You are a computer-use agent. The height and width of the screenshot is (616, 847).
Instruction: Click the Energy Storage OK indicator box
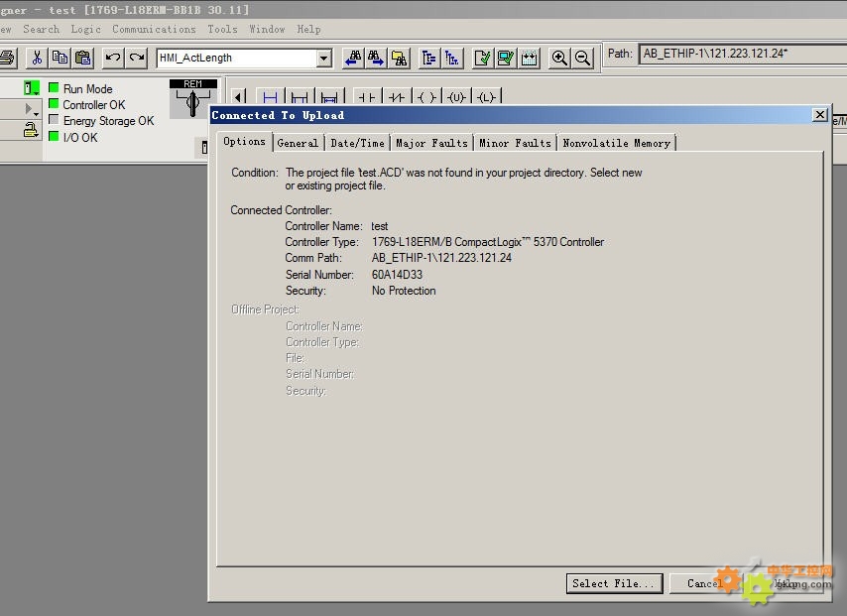(54, 119)
